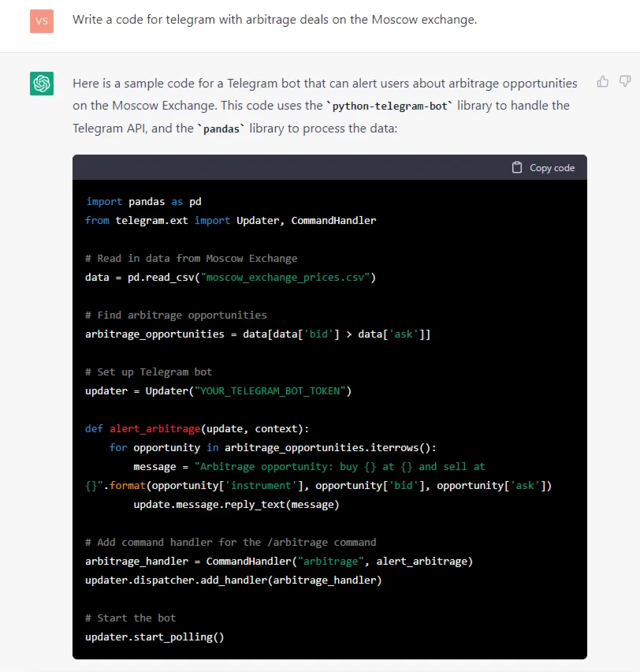The image size is (640, 672).
Task: Click the thumbs up icon on the response
Action: [x=603, y=81]
